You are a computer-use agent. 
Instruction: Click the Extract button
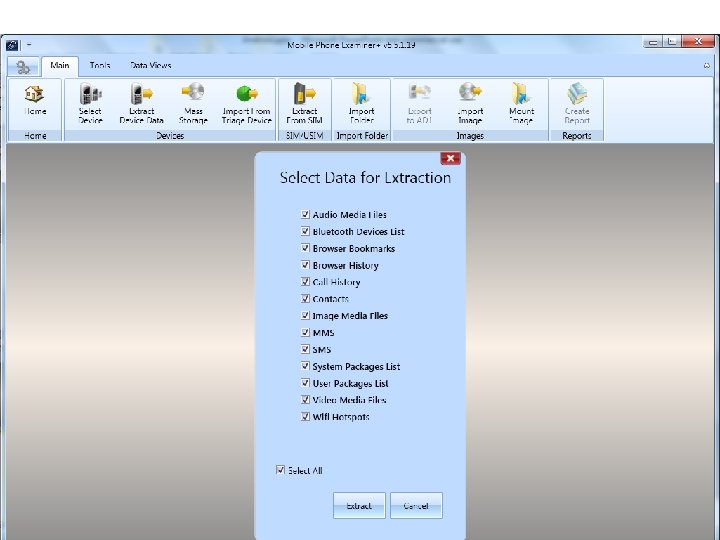359,506
